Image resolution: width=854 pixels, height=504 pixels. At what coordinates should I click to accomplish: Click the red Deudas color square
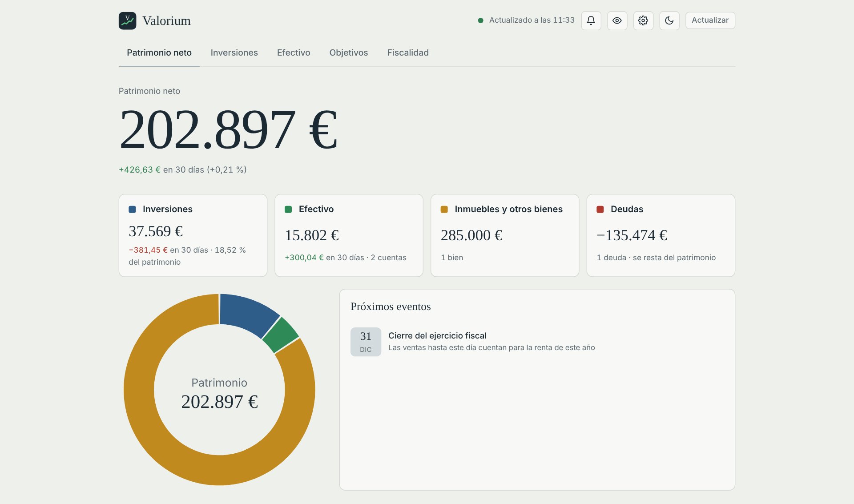tap(600, 210)
